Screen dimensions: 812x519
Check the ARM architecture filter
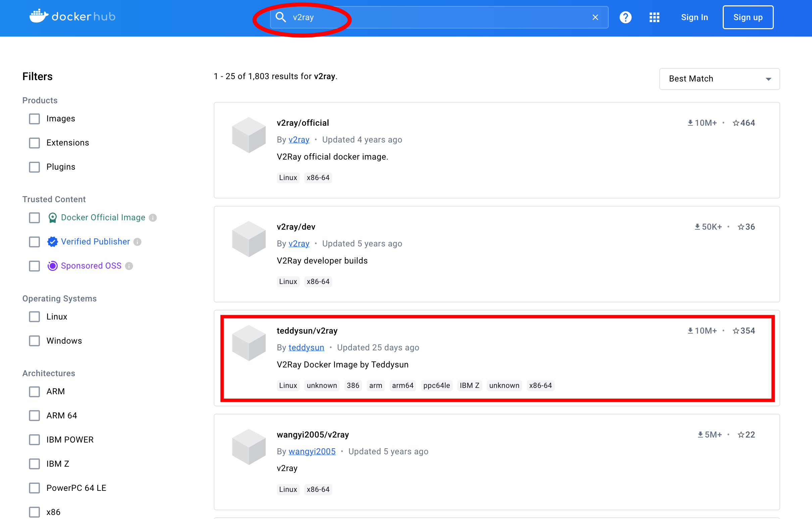tap(35, 392)
